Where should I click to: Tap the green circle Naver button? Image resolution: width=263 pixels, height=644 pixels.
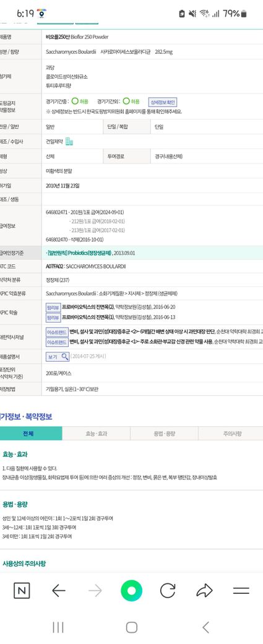tap(131, 591)
